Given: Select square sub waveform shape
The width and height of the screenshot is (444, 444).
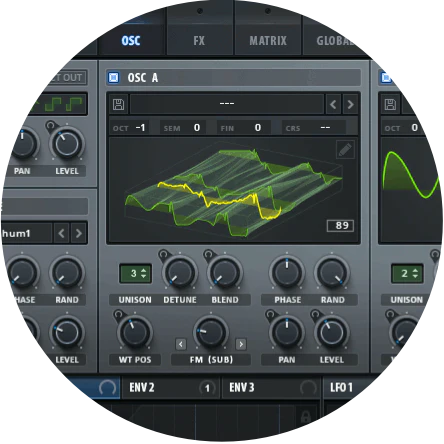Looking at the screenshot, I should pos(53,104).
